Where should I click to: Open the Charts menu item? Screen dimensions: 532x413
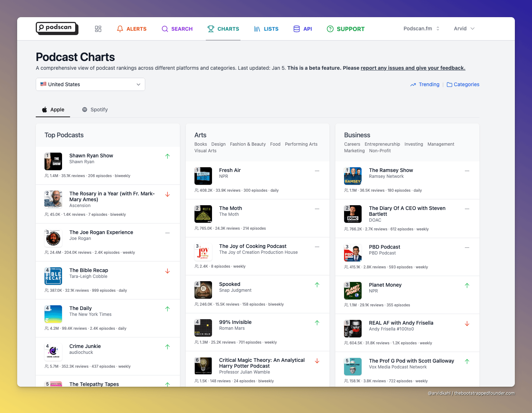point(223,29)
